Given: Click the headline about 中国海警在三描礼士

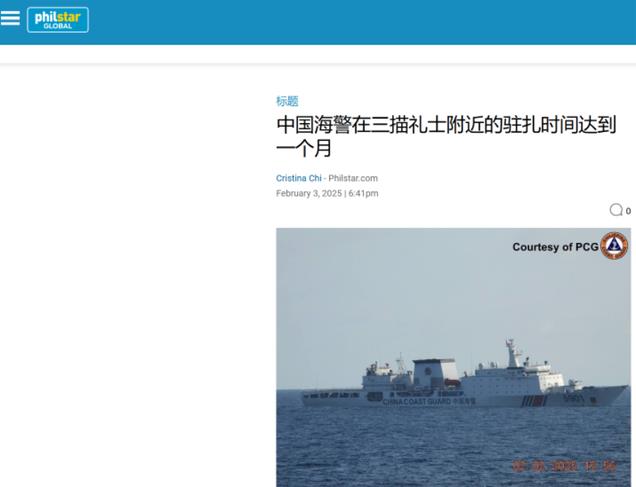Looking at the screenshot, I should click(x=446, y=136).
